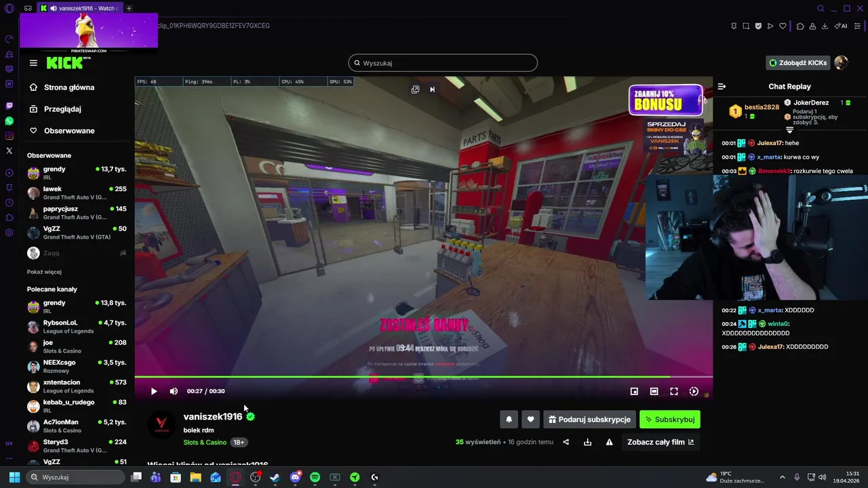Open Instagram in the Opera sidebar
868x488 pixels.
coord(9,136)
